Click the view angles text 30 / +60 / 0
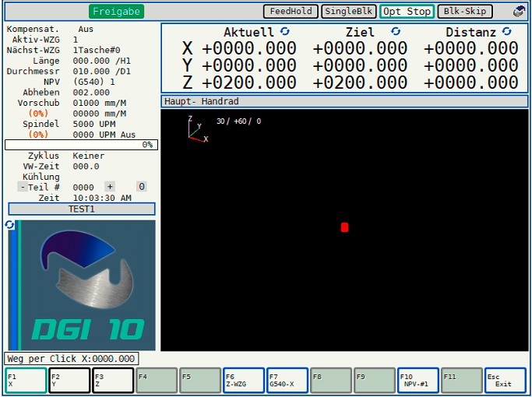 239,121
